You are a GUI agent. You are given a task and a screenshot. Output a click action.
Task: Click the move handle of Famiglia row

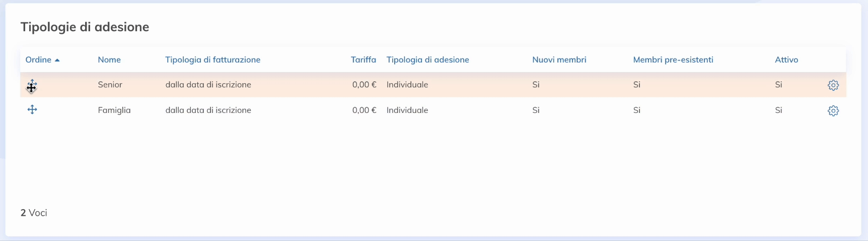[32, 109]
